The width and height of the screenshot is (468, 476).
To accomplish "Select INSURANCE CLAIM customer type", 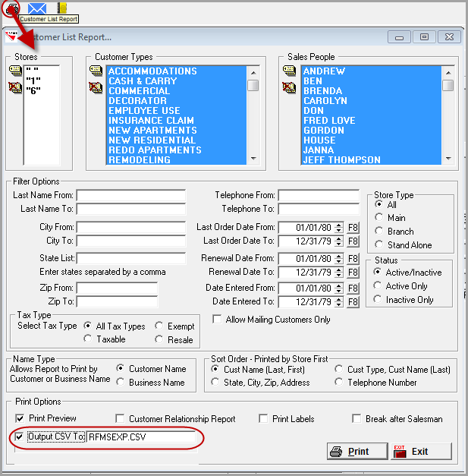I will 177,121.
